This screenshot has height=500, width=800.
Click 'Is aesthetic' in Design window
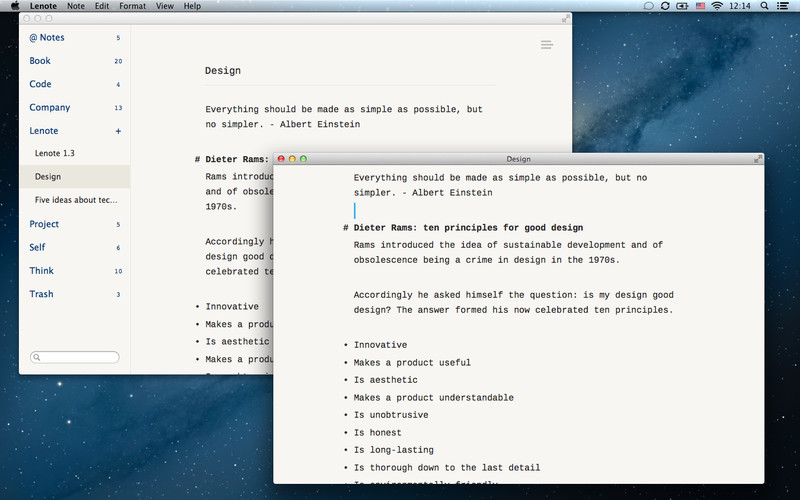pyautogui.click(x=386, y=380)
